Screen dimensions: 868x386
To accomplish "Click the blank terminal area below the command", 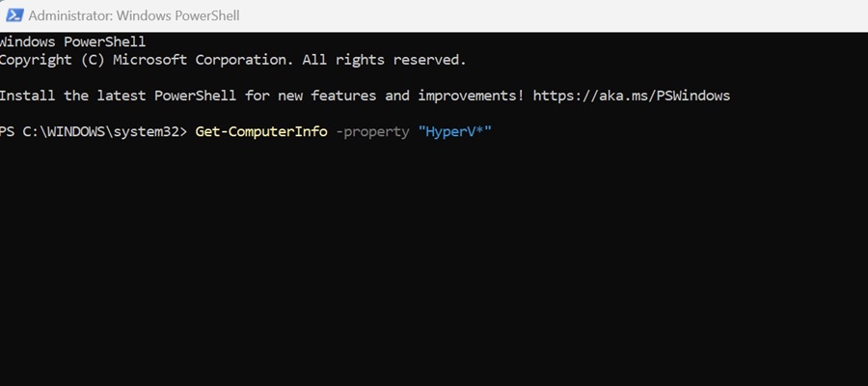I will point(434,270).
